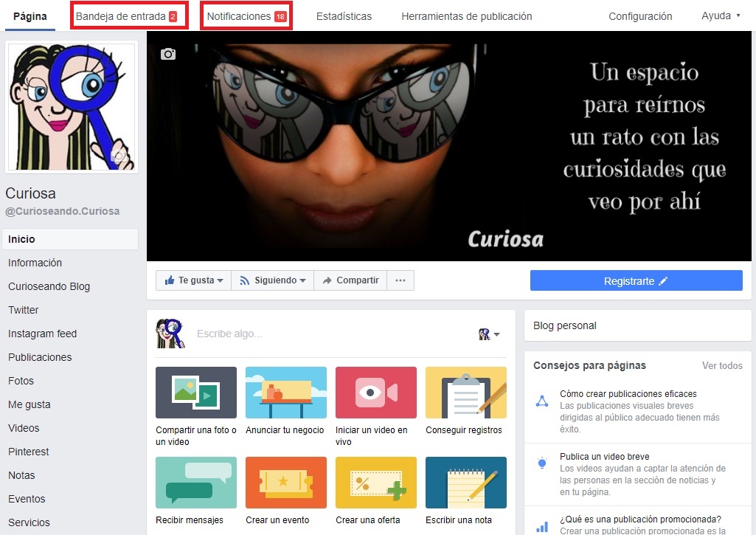Select Conseguir registros tile
The width and height of the screenshot is (756, 535).
point(465,401)
